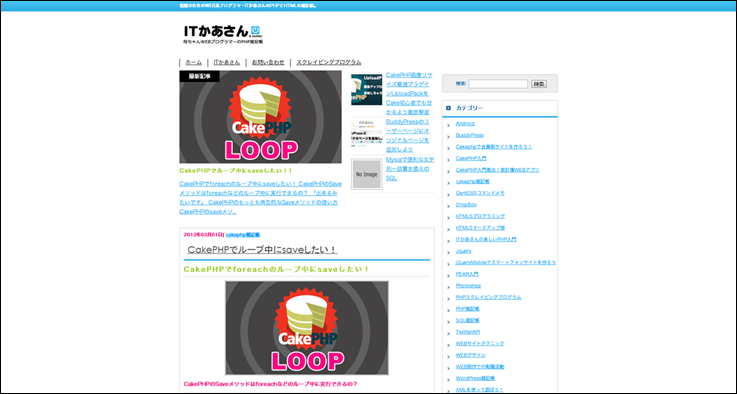Open the large CakePHP LOOP featured image
737x394 pixels.
(x=260, y=117)
